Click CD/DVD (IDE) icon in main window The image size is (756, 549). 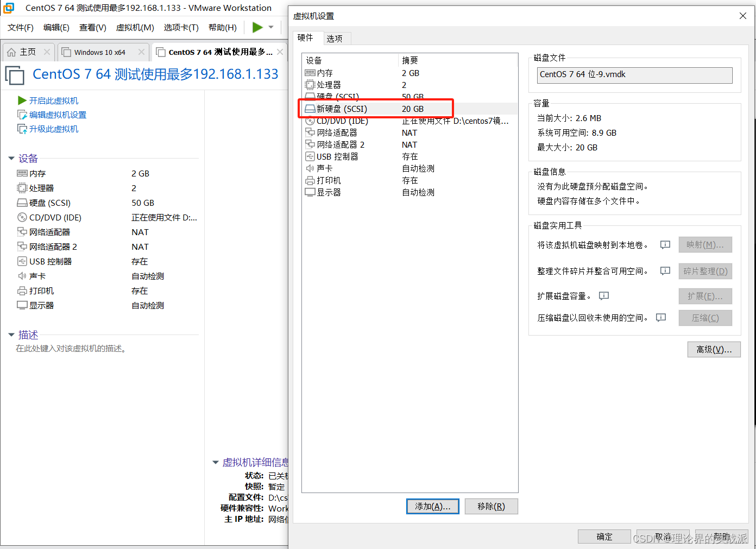[22, 217]
